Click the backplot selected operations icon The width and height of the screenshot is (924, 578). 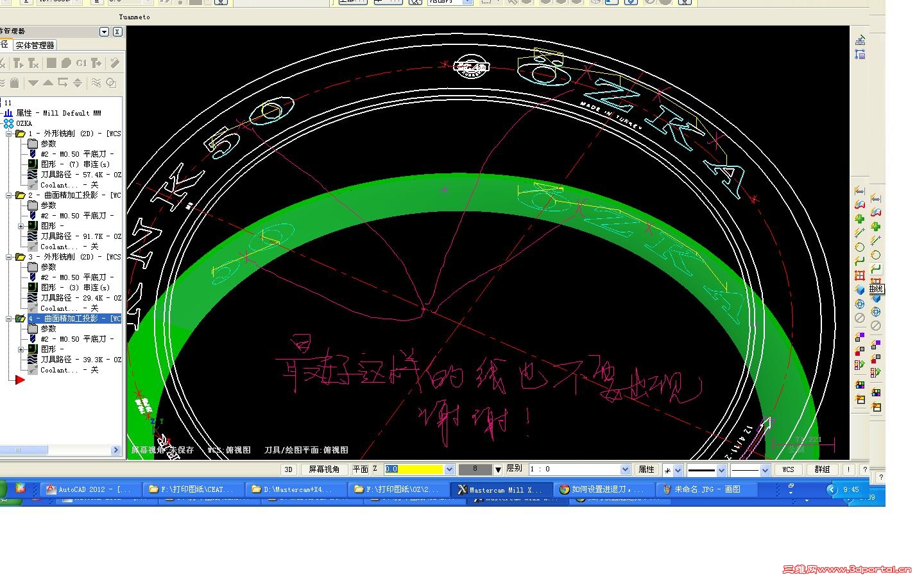(x=51, y=63)
